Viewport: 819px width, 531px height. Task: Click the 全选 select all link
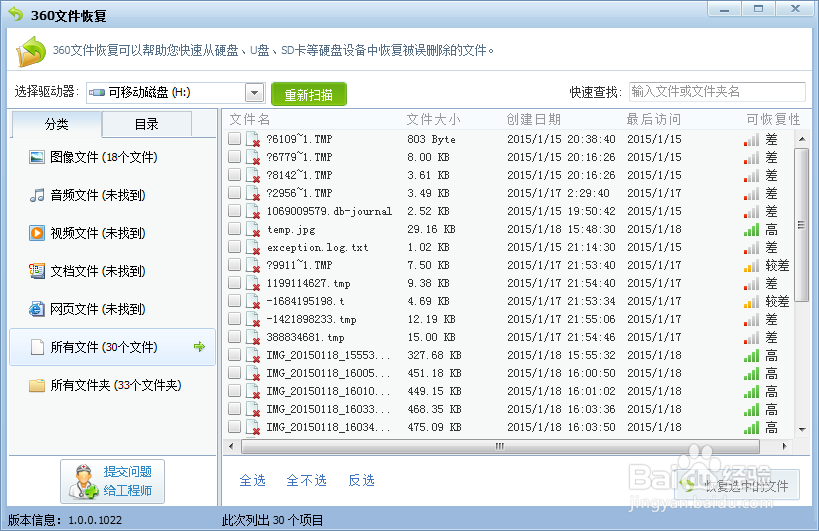[253, 480]
